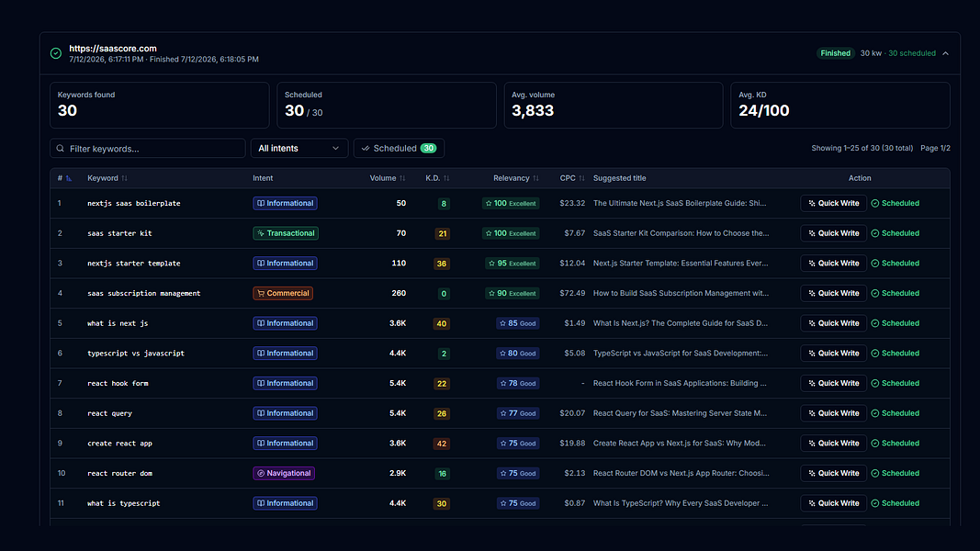The height and width of the screenshot is (551, 980).
Task: Focus the Filter keywords input field
Action: 148,148
